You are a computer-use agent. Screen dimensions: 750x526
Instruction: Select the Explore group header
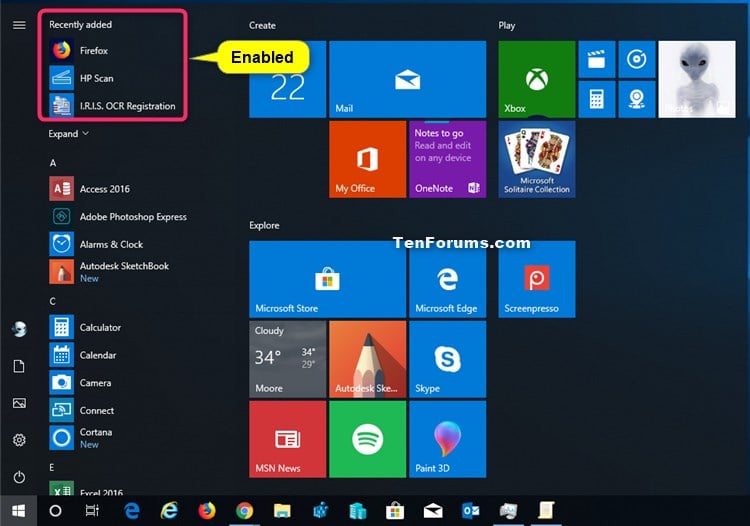coord(264,225)
